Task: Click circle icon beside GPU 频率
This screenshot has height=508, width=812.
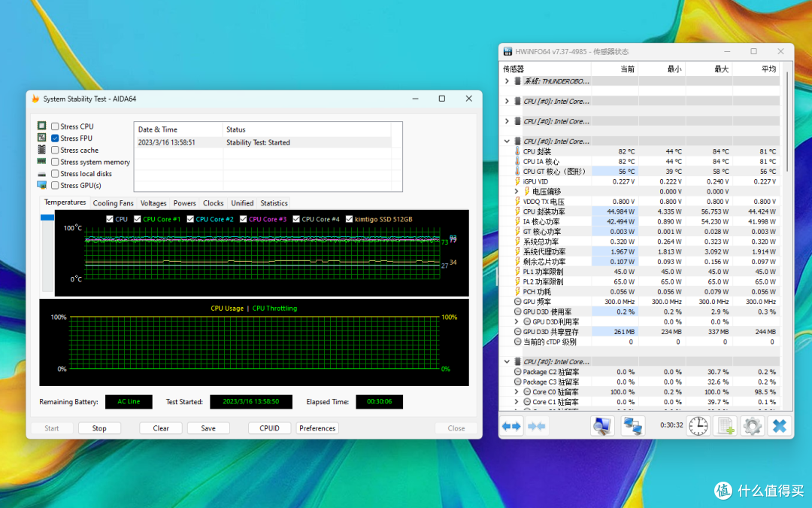Action: click(517, 302)
